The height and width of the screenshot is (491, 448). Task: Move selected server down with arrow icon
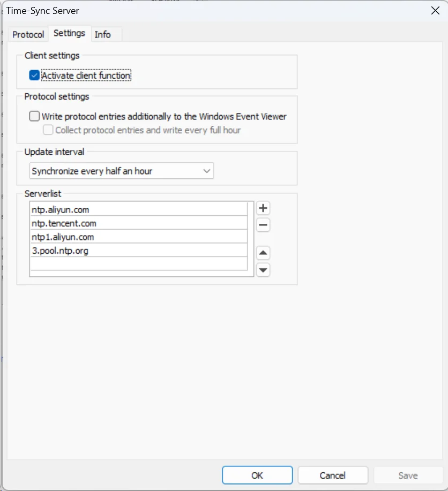[x=263, y=270]
